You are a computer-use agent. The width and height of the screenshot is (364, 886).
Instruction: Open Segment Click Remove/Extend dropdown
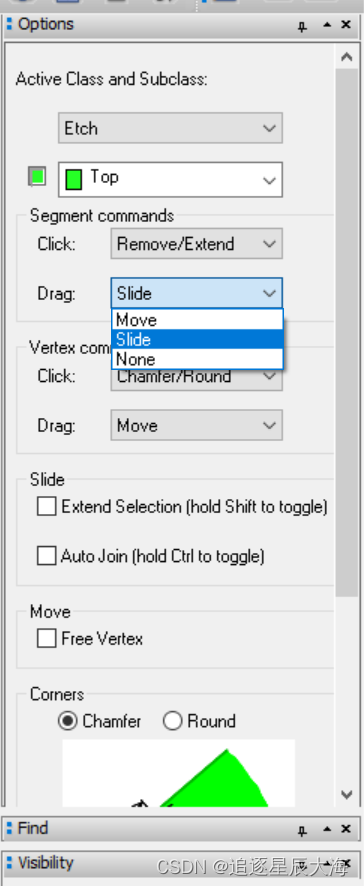click(x=197, y=244)
